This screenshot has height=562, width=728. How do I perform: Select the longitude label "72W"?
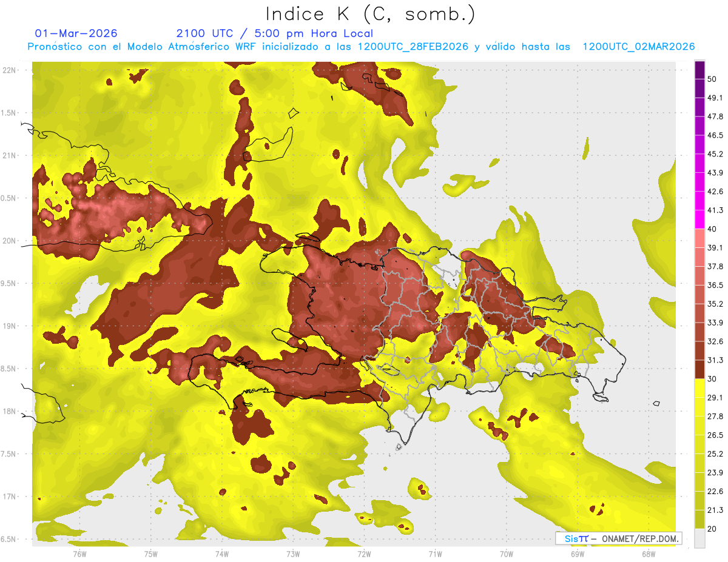[364, 554]
